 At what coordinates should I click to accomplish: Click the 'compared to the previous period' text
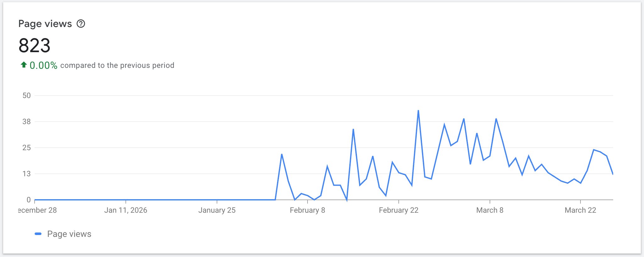[x=117, y=65]
